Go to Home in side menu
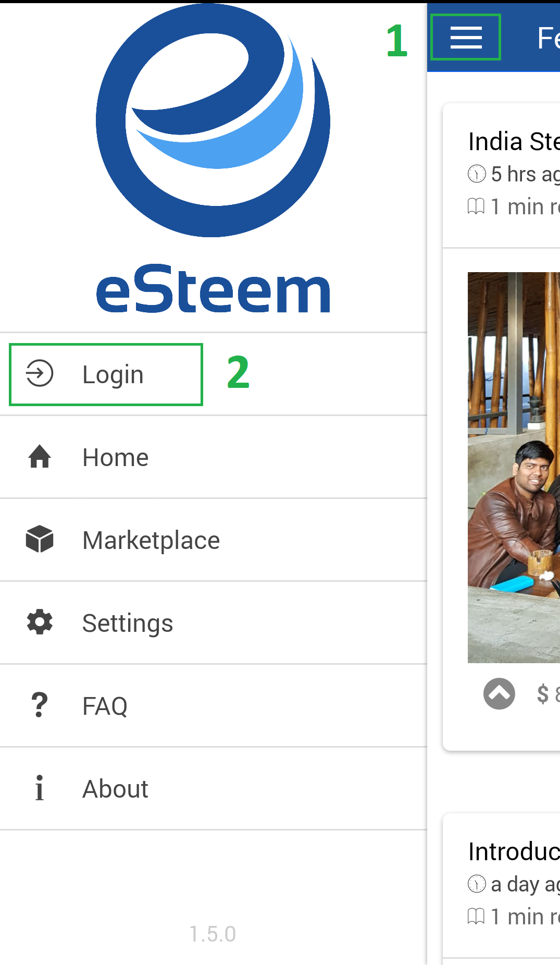This screenshot has width=560, height=965. click(116, 457)
